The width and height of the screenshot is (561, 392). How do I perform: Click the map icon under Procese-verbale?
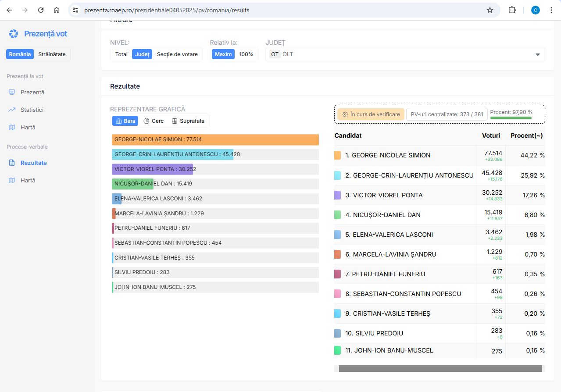12,180
